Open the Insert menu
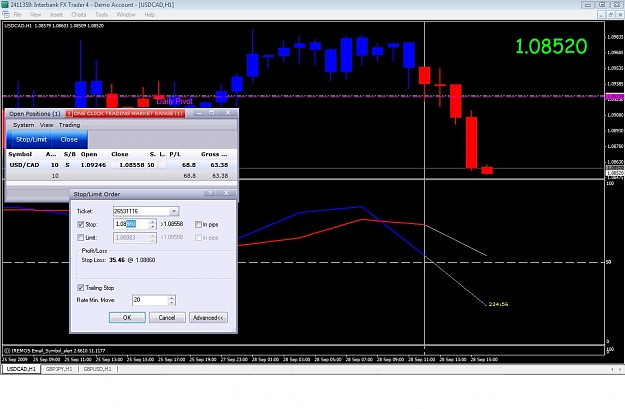This screenshot has height=409, width=625. pyautogui.click(x=56, y=15)
